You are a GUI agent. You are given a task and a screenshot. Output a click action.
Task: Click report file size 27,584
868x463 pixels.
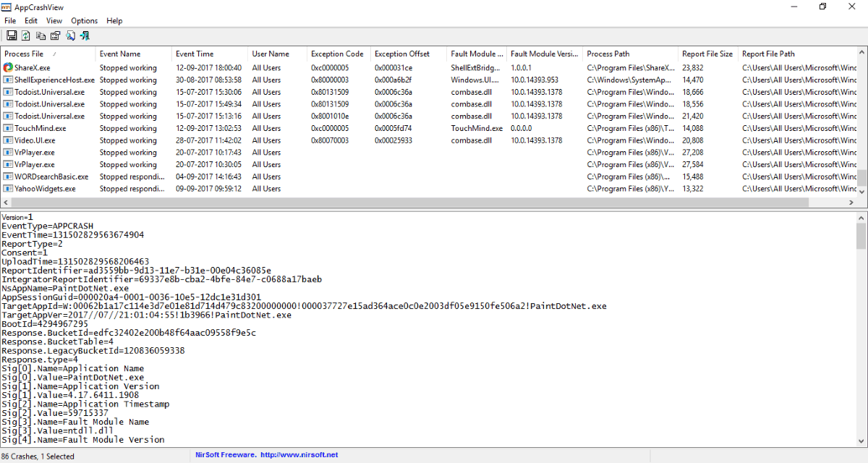point(693,164)
